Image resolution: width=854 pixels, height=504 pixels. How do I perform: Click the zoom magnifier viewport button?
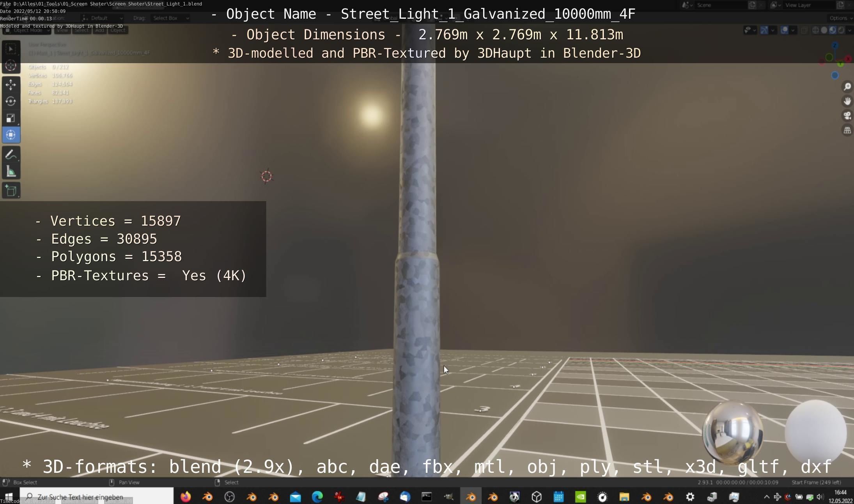847,87
